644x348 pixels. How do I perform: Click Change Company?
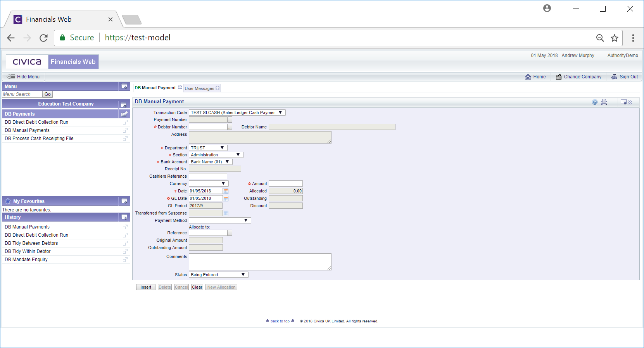578,77
